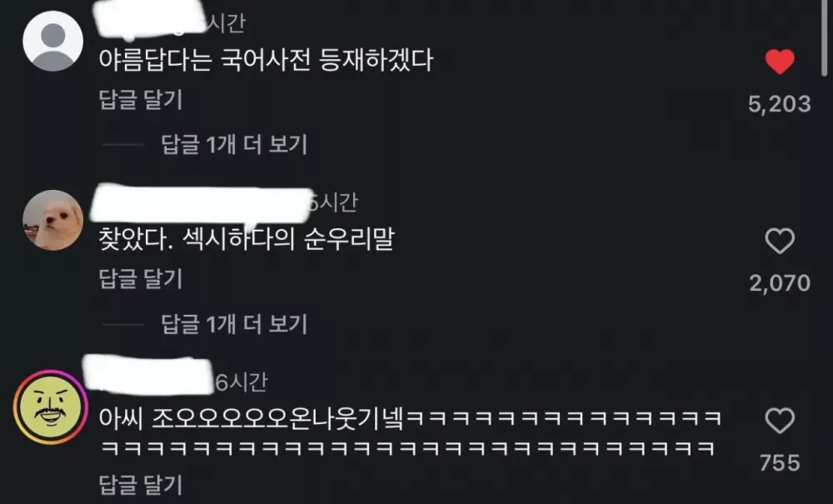Open the redacted username of the first comment
The width and height of the screenshot is (833, 504).
(149, 22)
